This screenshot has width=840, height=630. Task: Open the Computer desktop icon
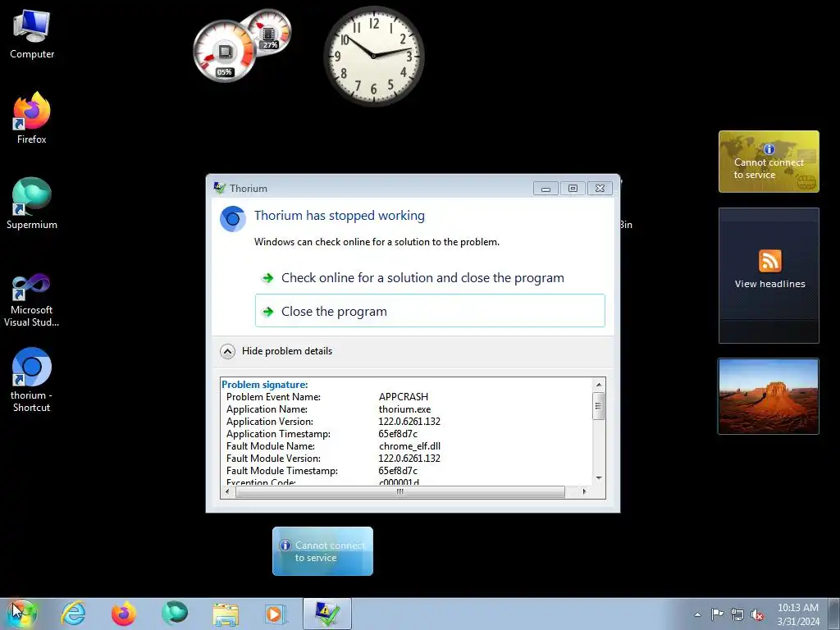coord(32,34)
